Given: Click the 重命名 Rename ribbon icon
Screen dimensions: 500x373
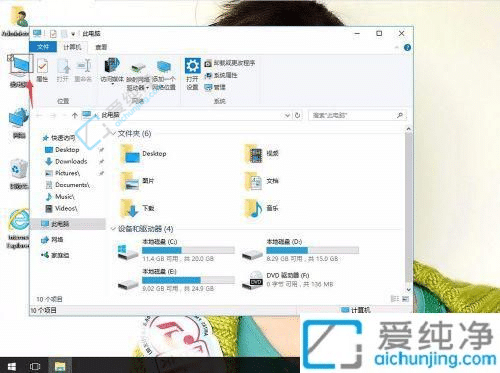Looking at the screenshot, I should pyautogui.click(x=83, y=70).
